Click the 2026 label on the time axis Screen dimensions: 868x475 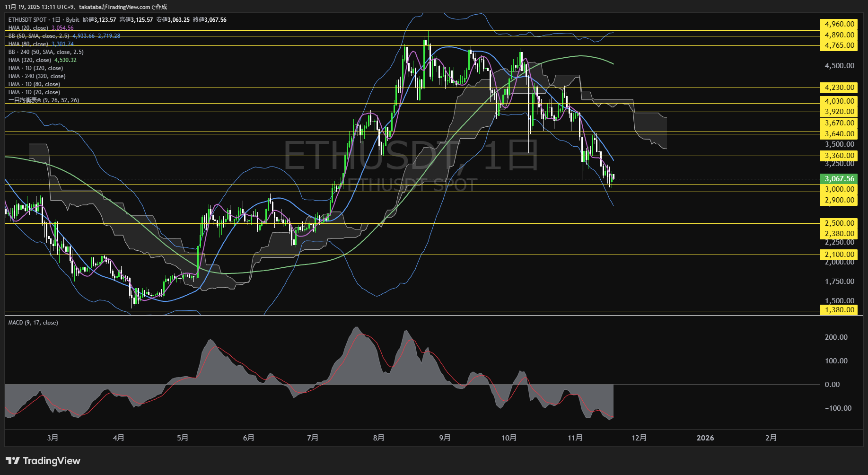coord(705,438)
